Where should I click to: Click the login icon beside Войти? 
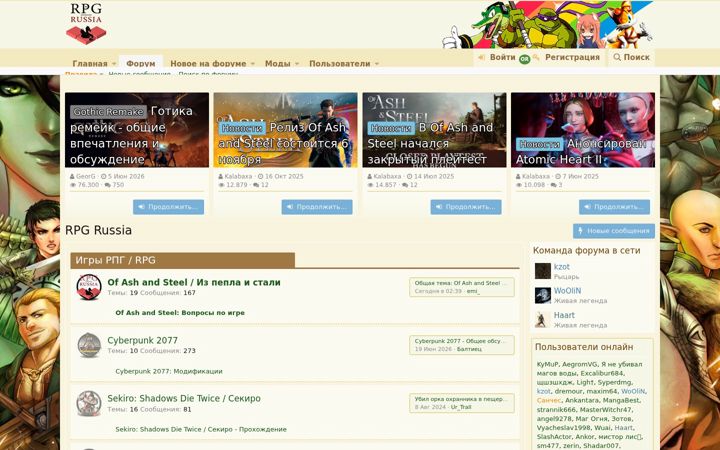(481, 57)
